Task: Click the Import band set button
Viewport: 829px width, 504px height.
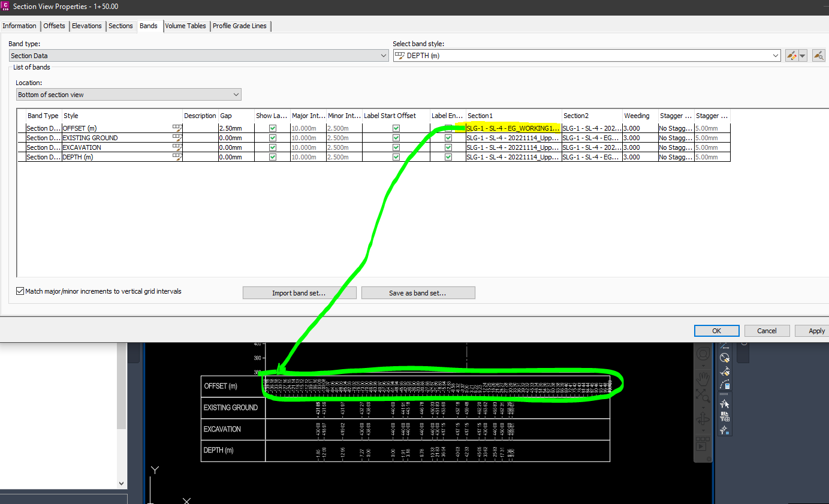Action: pos(299,292)
